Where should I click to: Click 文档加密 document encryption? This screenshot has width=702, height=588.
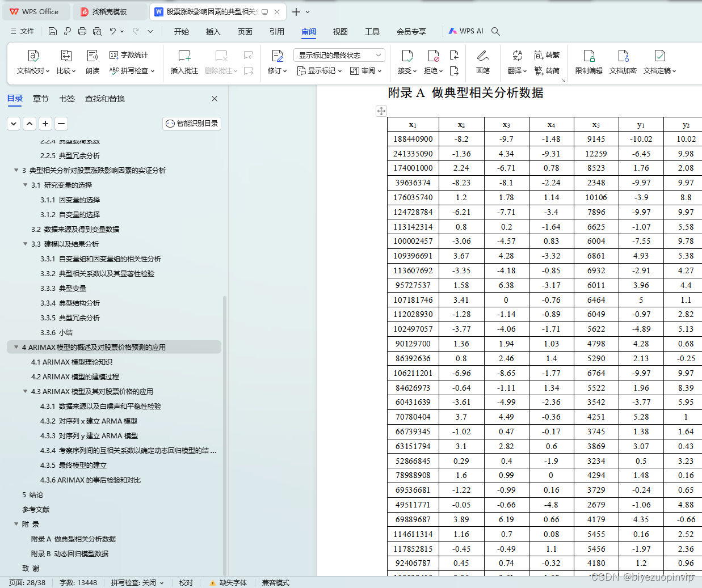623,62
